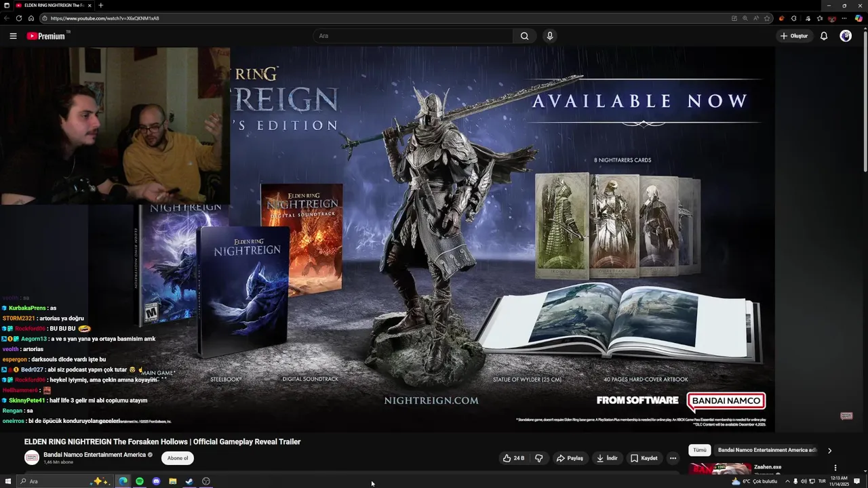Go back in browser history
The image size is (868, 488).
pos(7,18)
